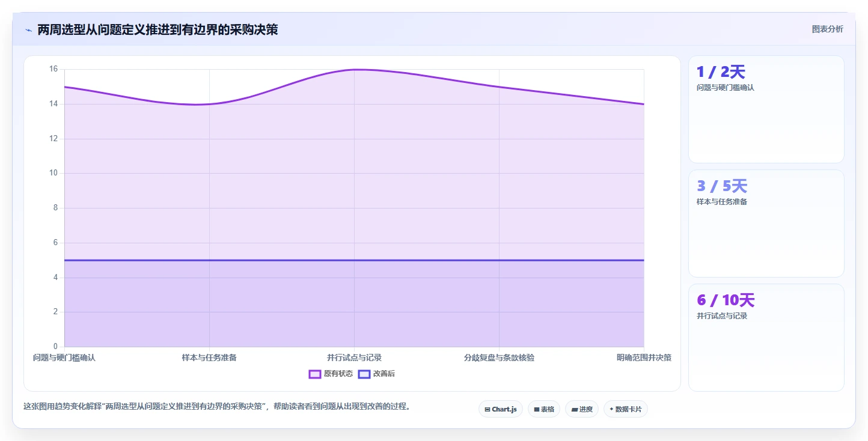Click 样本与任务准备 caption in second card

[722, 202]
